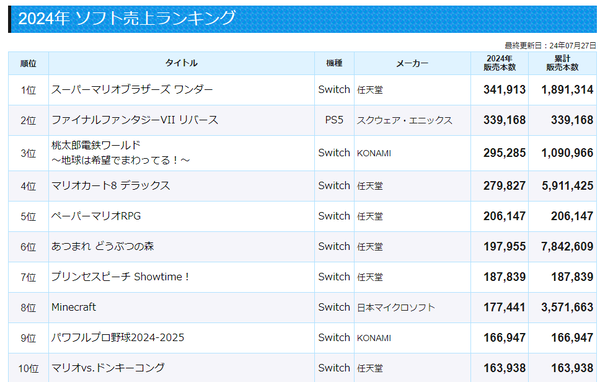The image size is (600, 382).
Task: Click the 10位 rank cell
Action: [x=28, y=368]
